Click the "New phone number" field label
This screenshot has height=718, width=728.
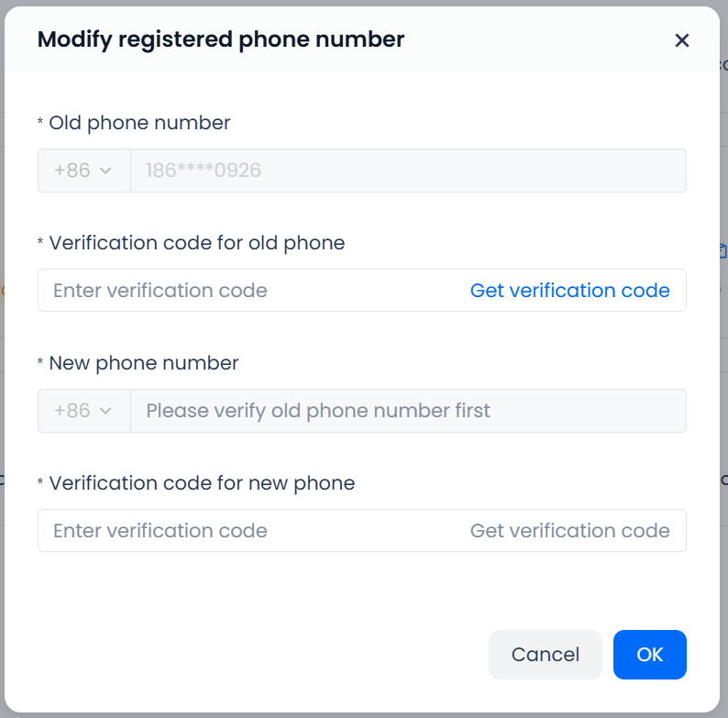coord(144,363)
